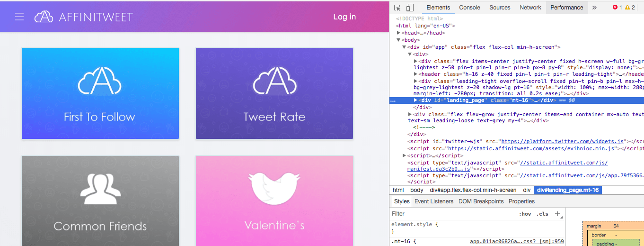644x246 pixels.
Task: Switch to the Network tab
Action: pos(530,8)
